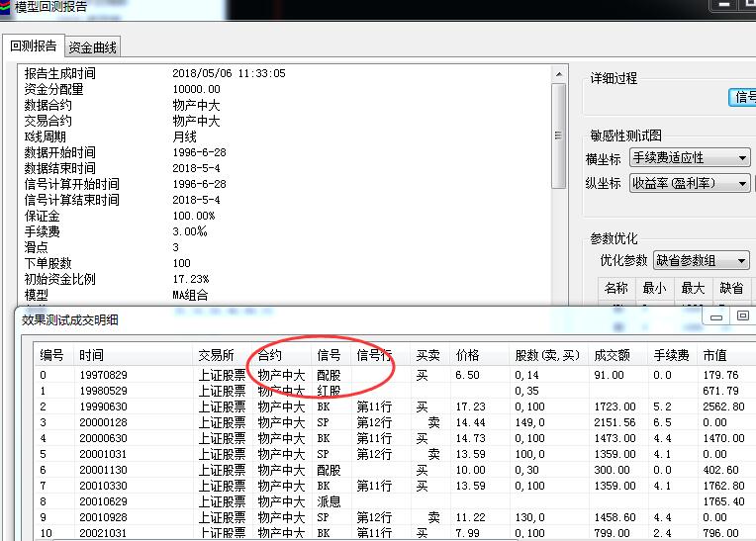Open the 横坐标 手续费适应性 dropdown
756x541 pixels.
(742, 158)
